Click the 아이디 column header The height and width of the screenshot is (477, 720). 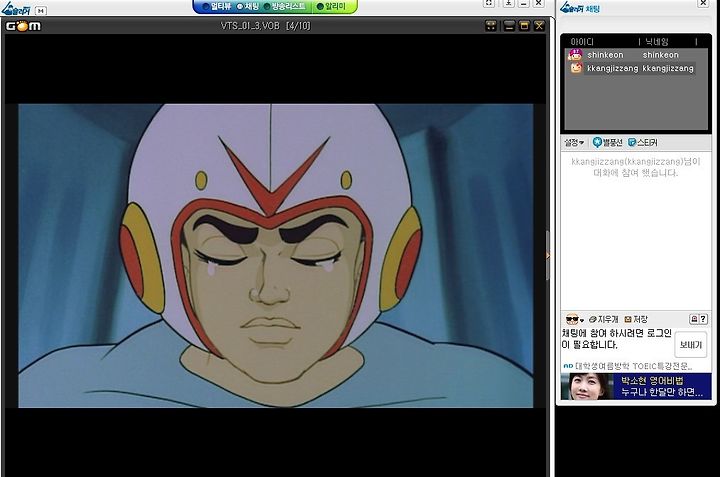tap(582, 42)
